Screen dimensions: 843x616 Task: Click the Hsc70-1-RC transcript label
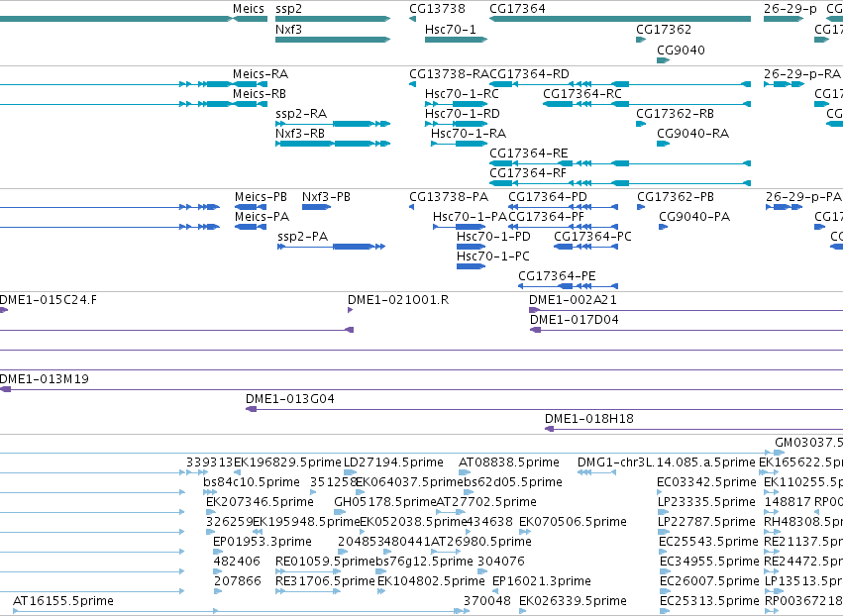click(x=462, y=94)
